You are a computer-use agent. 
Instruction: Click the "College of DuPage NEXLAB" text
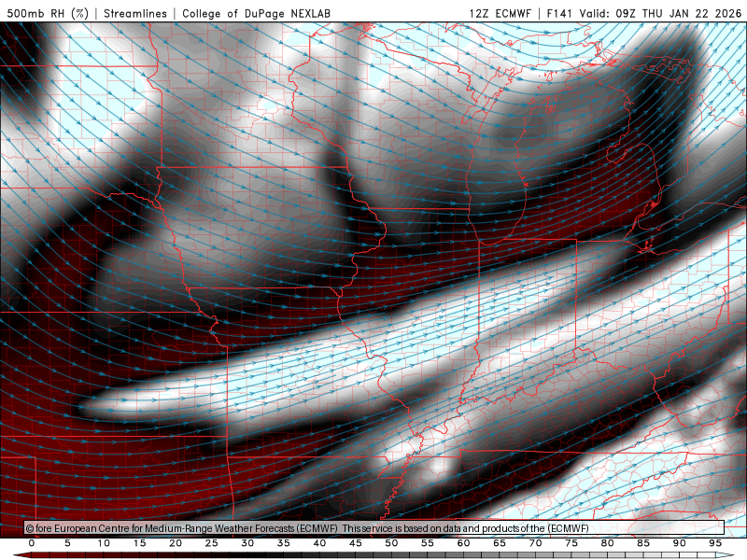pyautogui.click(x=256, y=13)
